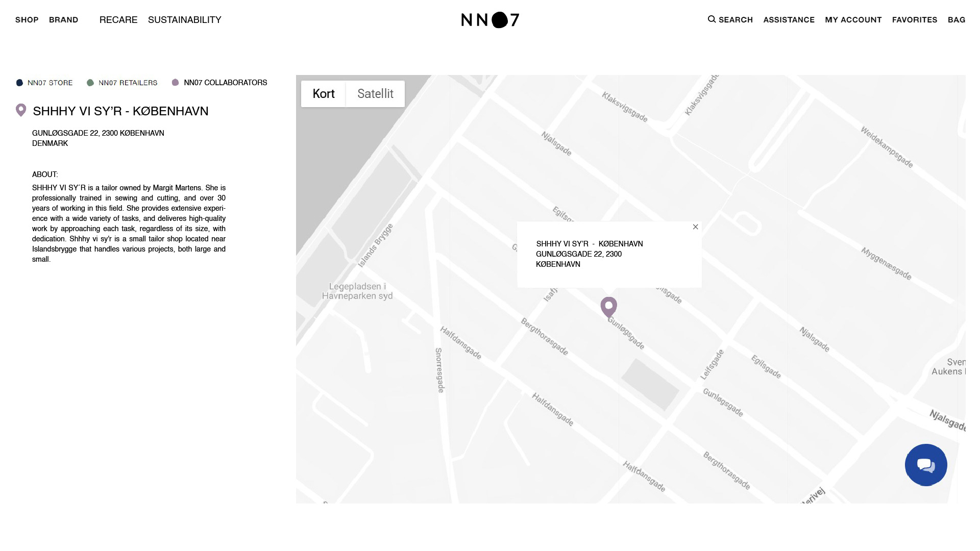
Task: Toggle NN07 RETAILERS filter
Action: pos(122,83)
